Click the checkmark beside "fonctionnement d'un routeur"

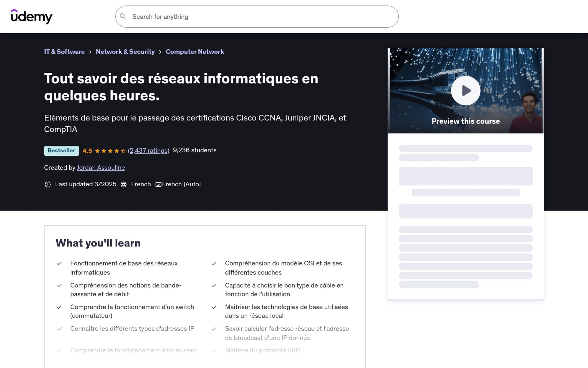click(x=59, y=350)
